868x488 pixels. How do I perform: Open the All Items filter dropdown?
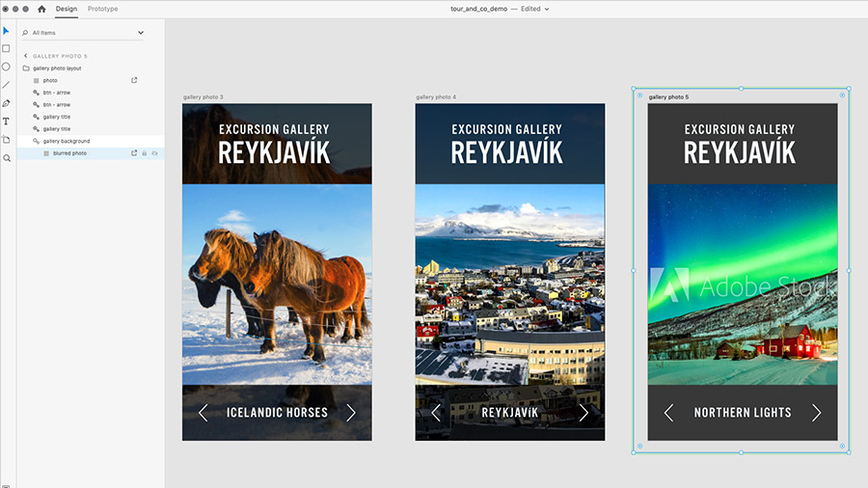pyautogui.click(x=141, y=33)
